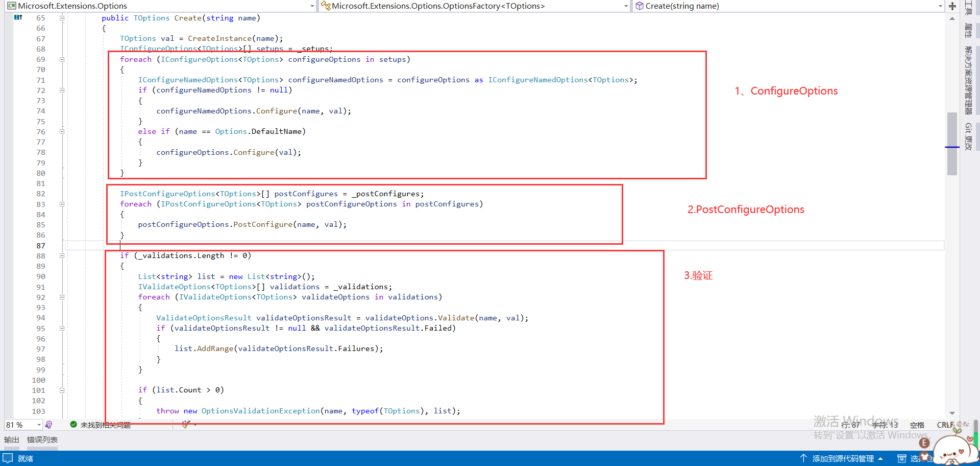The image size is (980, 466).
Task: Click the 行: 87 line indicator
Action: [851, 425]
